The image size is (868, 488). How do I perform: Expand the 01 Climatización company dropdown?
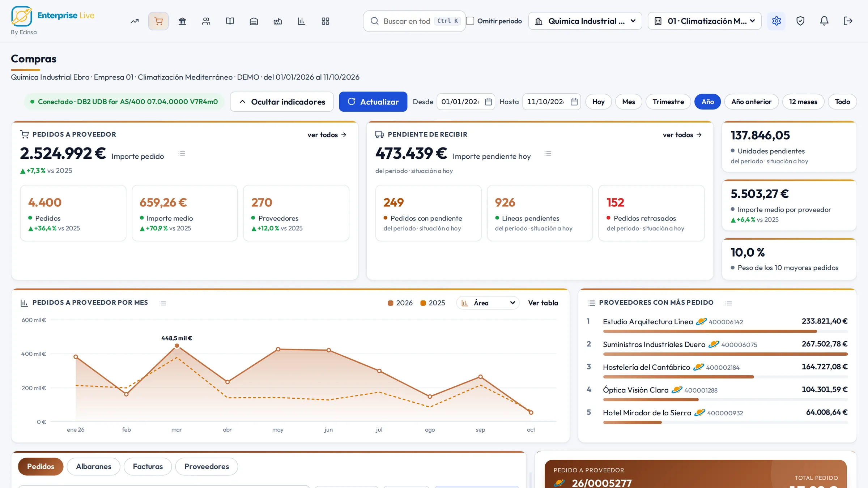(705, 21)
